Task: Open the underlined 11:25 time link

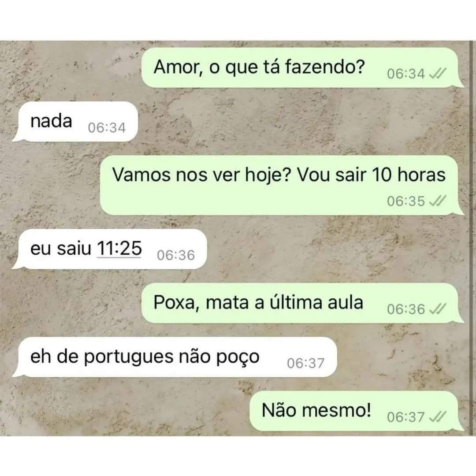Action: pyautogui.click(x=119, y=248)
